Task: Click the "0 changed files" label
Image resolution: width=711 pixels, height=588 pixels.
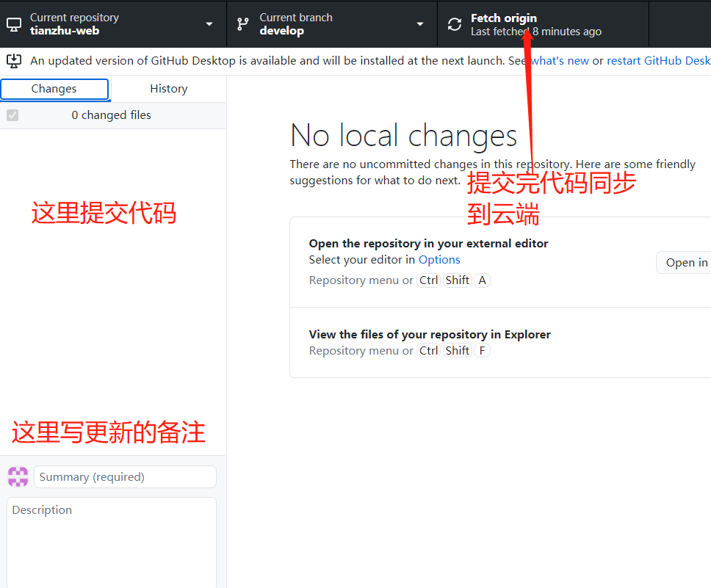Action: [x=111, y=115]
